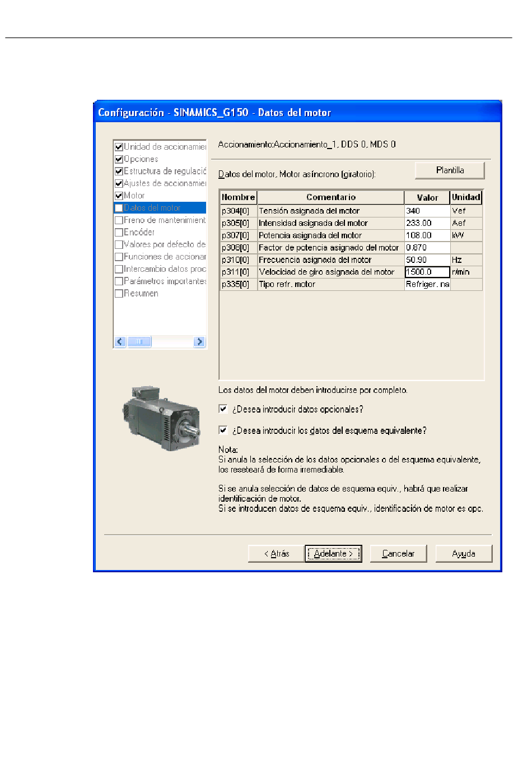
Task: Select 'Intercambio datos proc' step
Action: [x=165, y=269]
